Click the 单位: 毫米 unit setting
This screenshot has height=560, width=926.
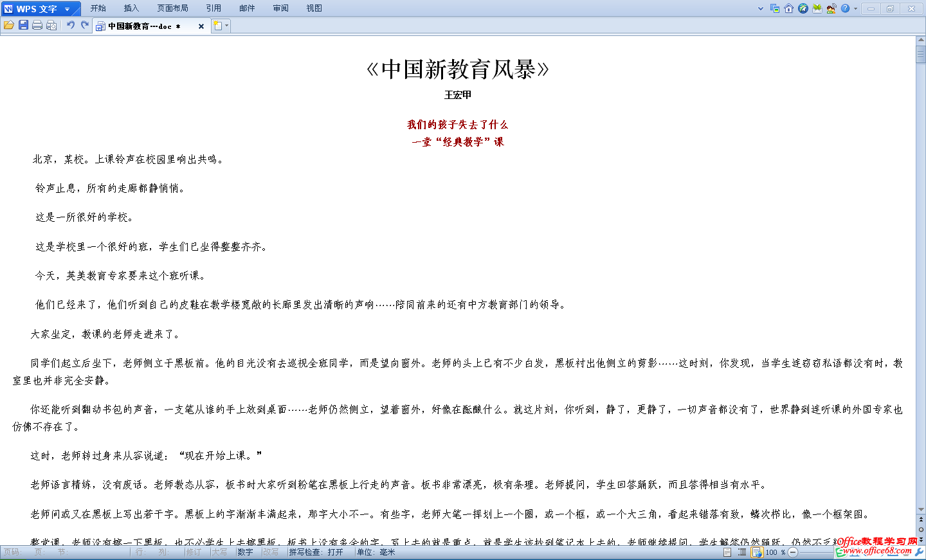376,552
